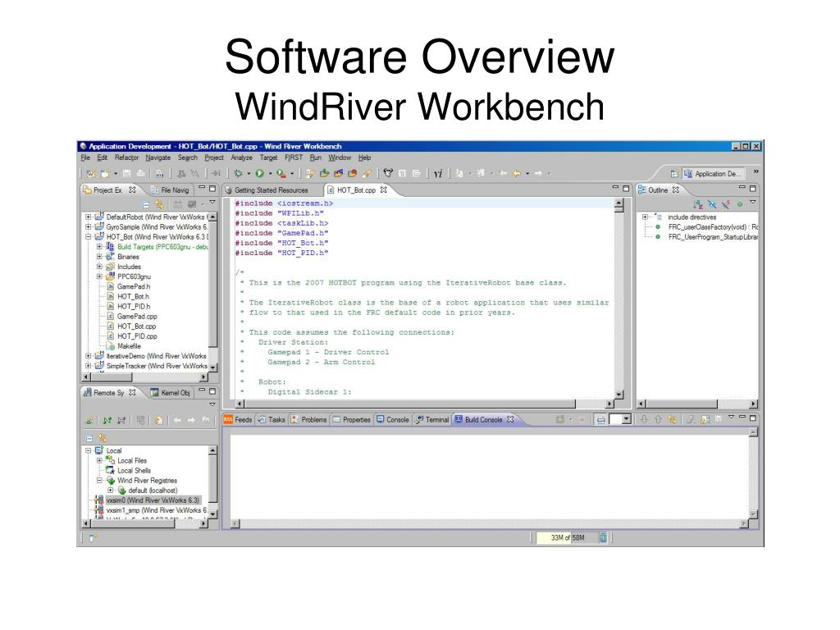Click the vi editor mode icon
840x630 pixels.
(438, 174)
